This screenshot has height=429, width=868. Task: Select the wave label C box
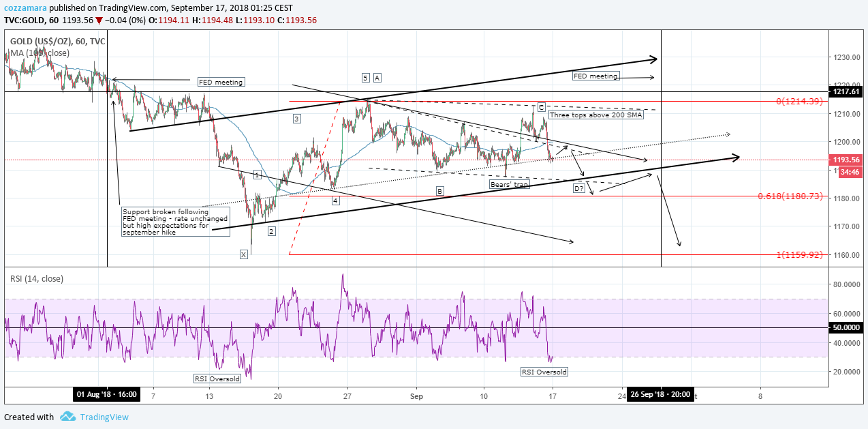coord(541,107)
